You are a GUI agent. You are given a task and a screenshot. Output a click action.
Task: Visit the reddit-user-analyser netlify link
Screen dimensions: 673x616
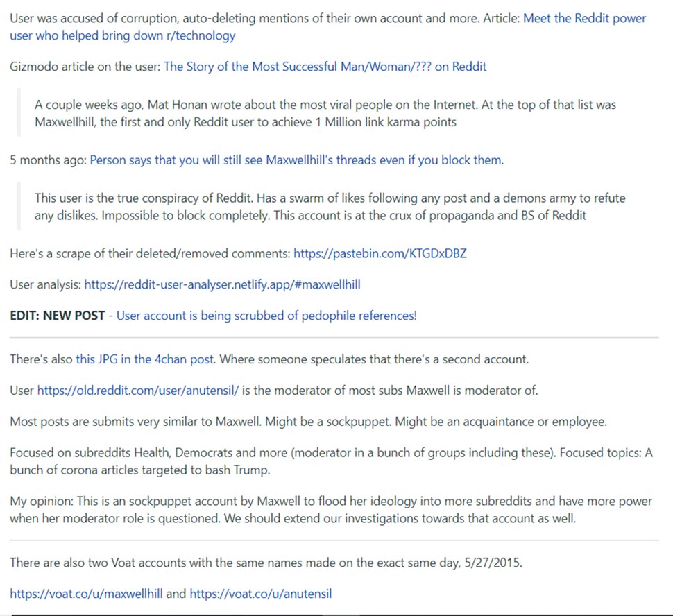tap(222, 284)
